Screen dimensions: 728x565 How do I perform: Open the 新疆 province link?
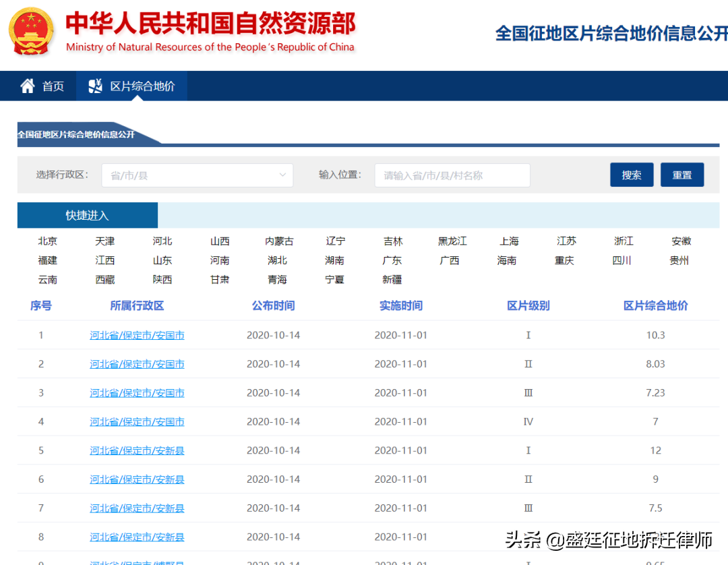pyautogui.click(x=392, y=279)
